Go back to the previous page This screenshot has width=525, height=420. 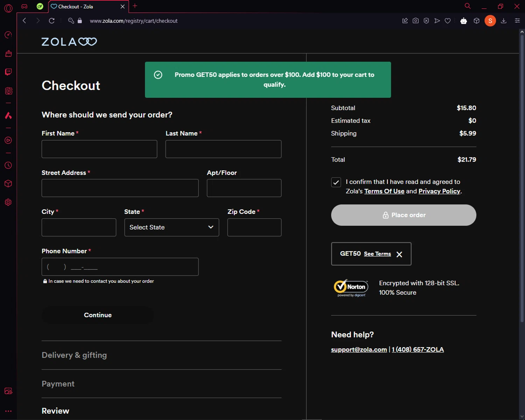click(x=24, y=21)
